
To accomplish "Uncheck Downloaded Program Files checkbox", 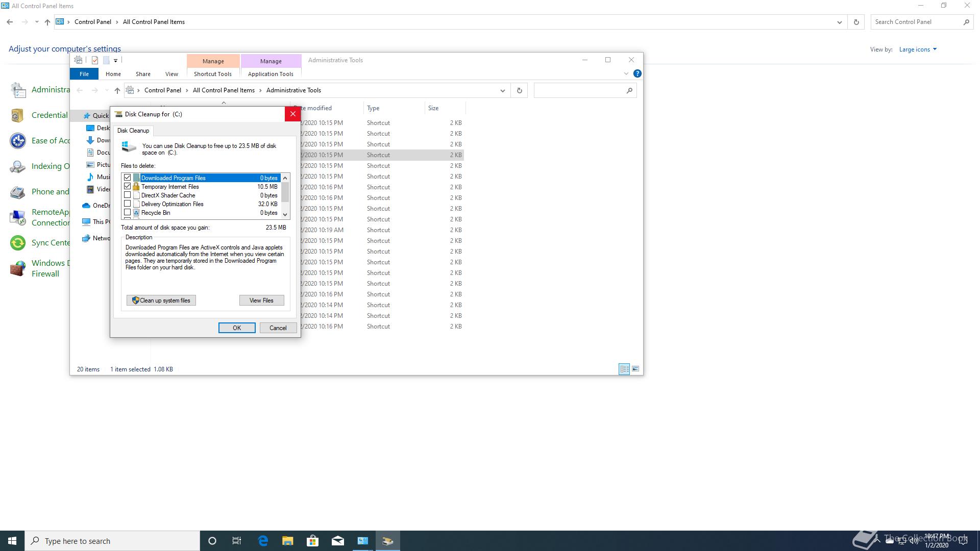I will point(127,178).
